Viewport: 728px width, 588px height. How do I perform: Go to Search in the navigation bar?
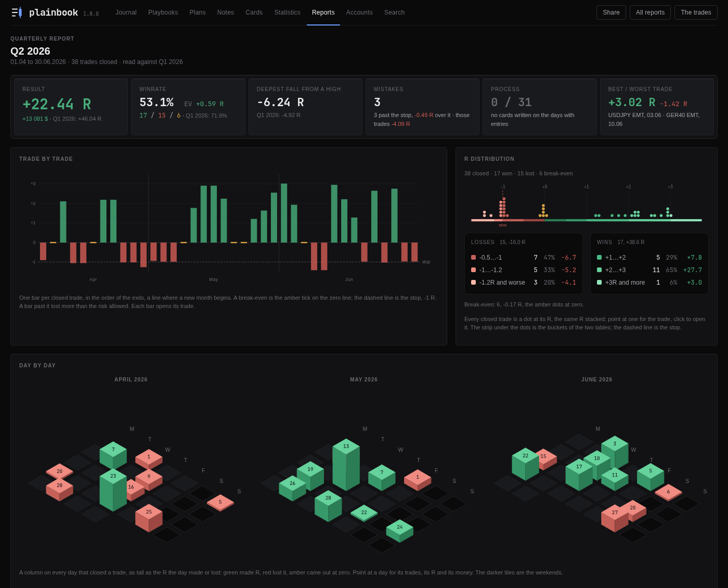click(x=394, y=12)
